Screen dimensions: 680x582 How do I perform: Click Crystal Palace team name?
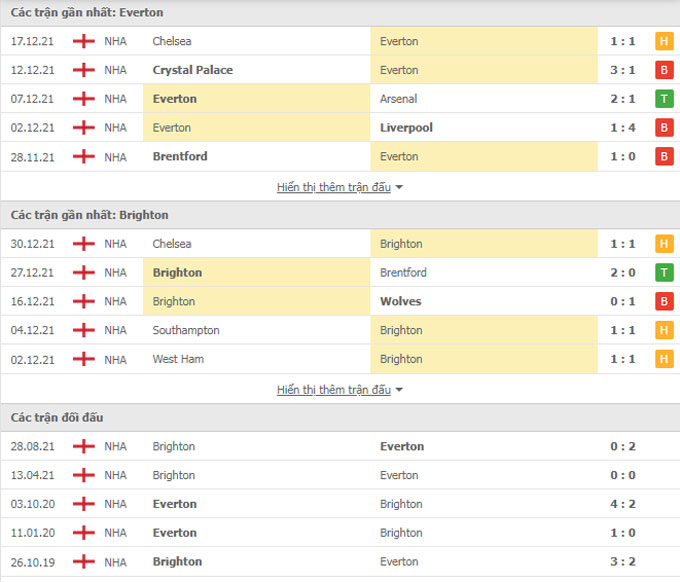(x=193, y=70)
